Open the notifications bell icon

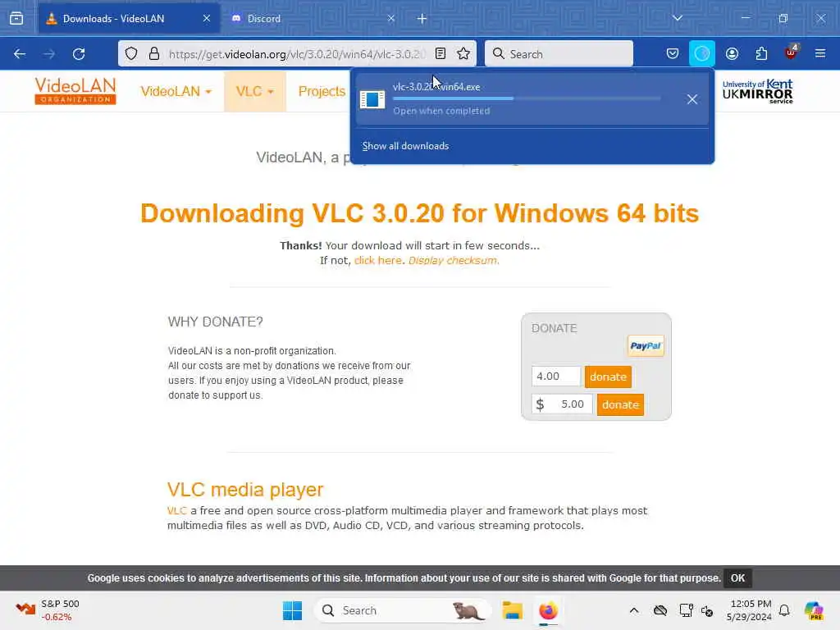tap(784, 610)
